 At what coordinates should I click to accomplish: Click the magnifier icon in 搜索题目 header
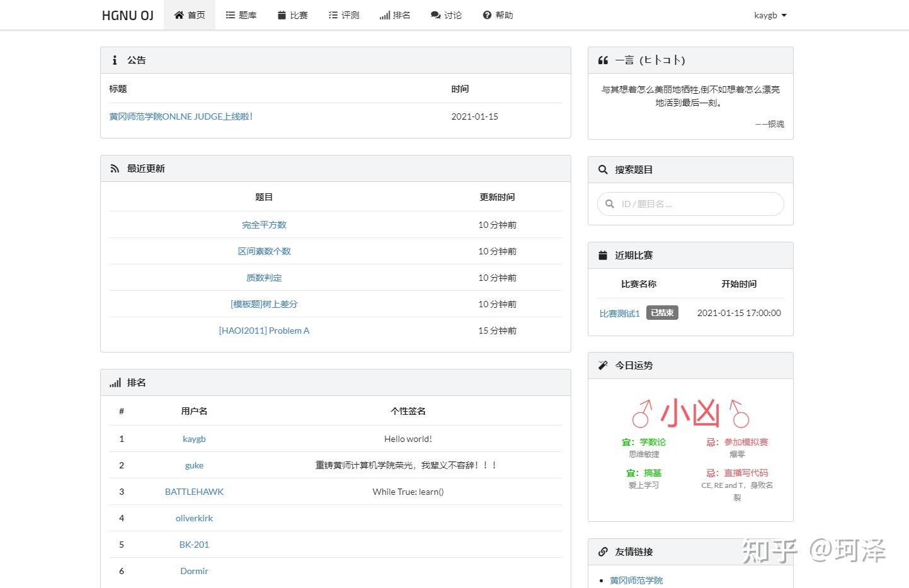[603, 169]
